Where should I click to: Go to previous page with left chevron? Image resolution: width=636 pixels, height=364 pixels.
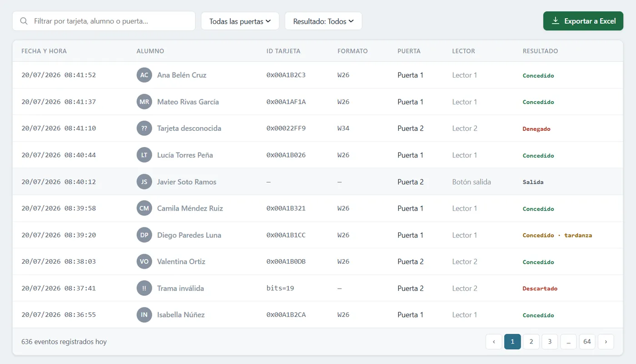point(494,341)
